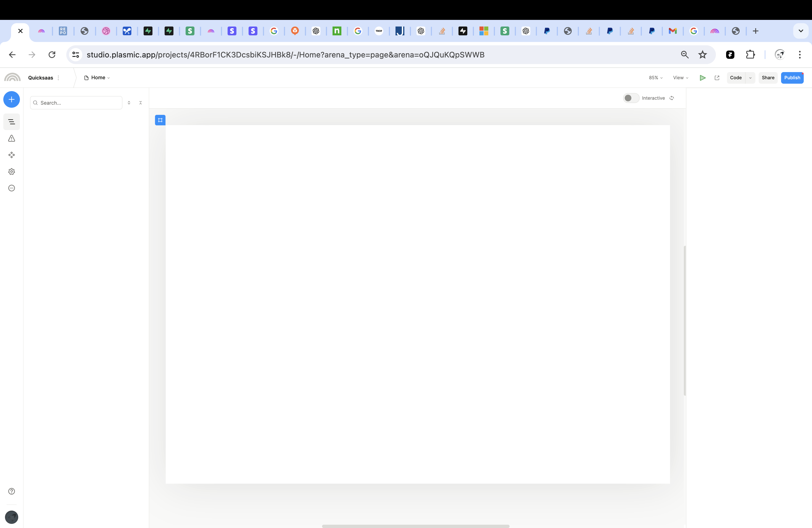Toggle the Interactive mode switch
This screenshot has height=528, width=812.
[x=631, y=98]
